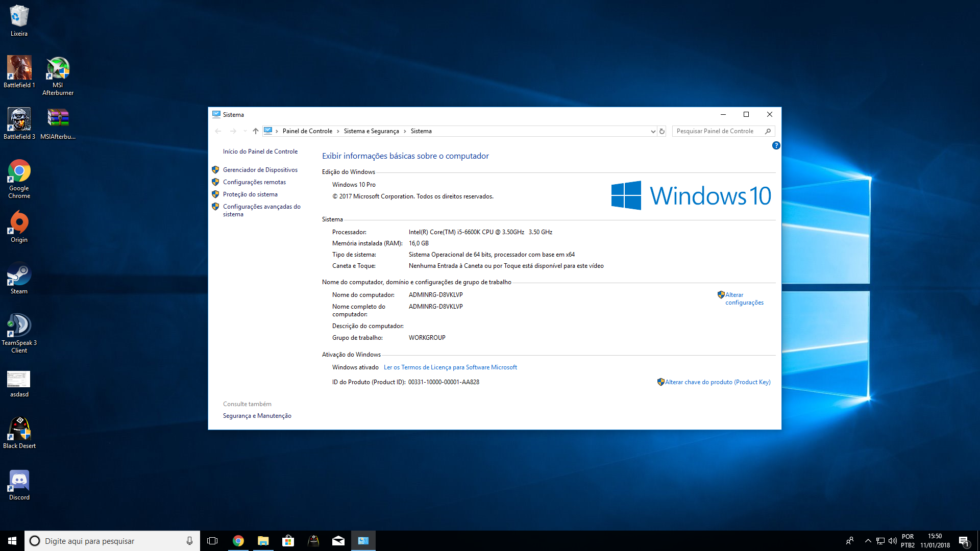Select the Steam desktop shortcut
Screen dimensions: 980x551
coord(19,278)
